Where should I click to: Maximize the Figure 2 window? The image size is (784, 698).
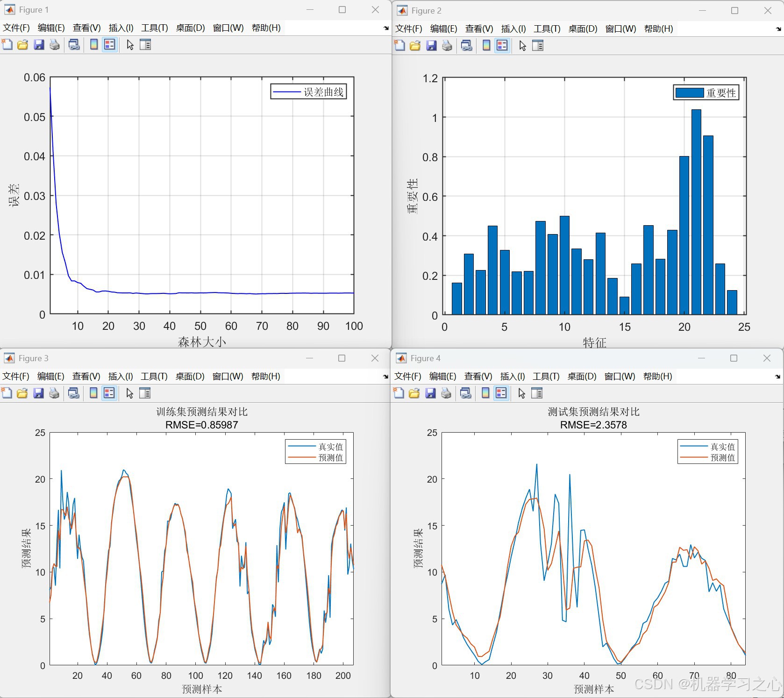tap(734, 10)
